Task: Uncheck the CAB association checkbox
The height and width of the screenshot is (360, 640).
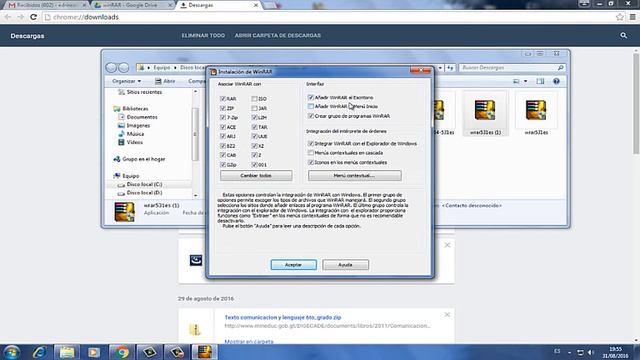Action: coord(223,155)
